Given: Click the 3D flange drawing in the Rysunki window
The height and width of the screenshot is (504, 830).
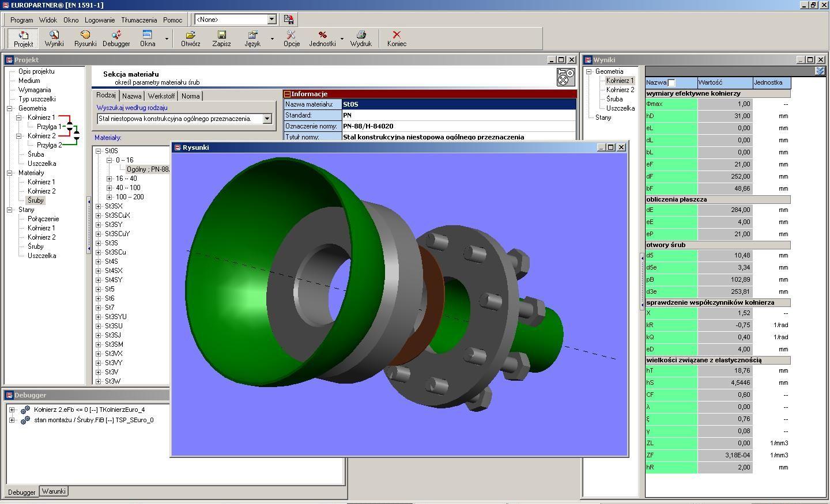Looking at the screenshot, I should pos(399,304).
